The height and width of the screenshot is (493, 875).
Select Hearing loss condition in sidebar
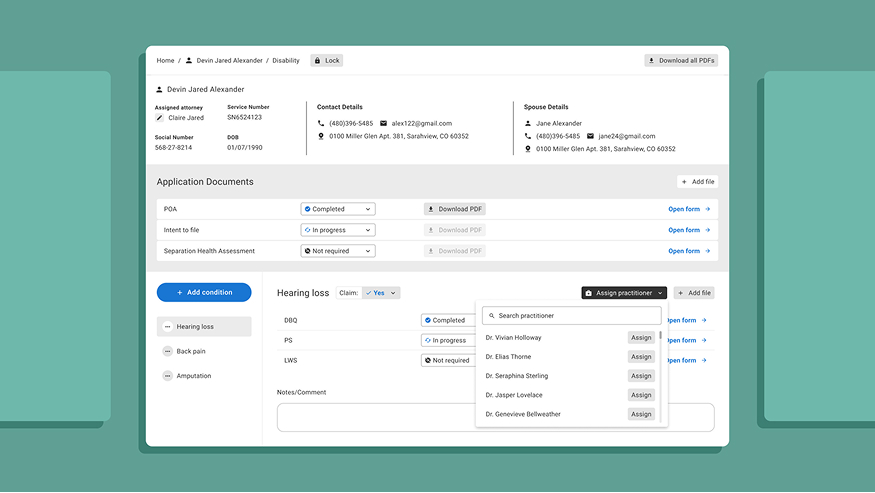click(204, 327)
